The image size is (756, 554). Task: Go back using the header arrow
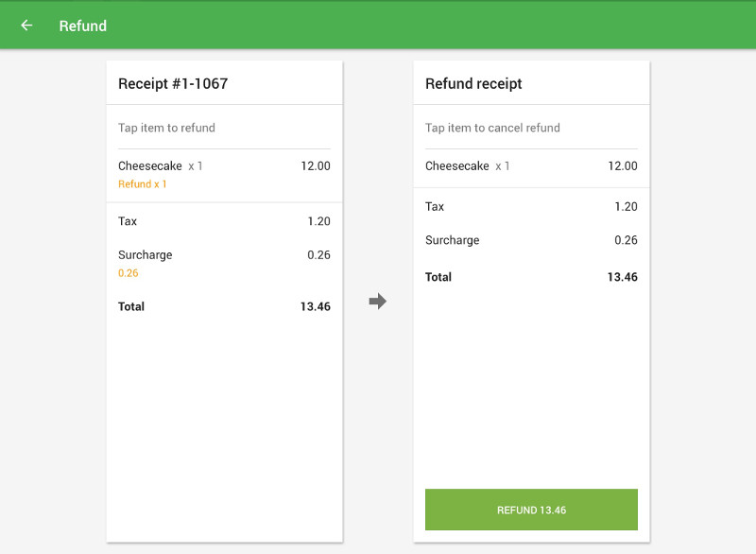click(26, 26)
